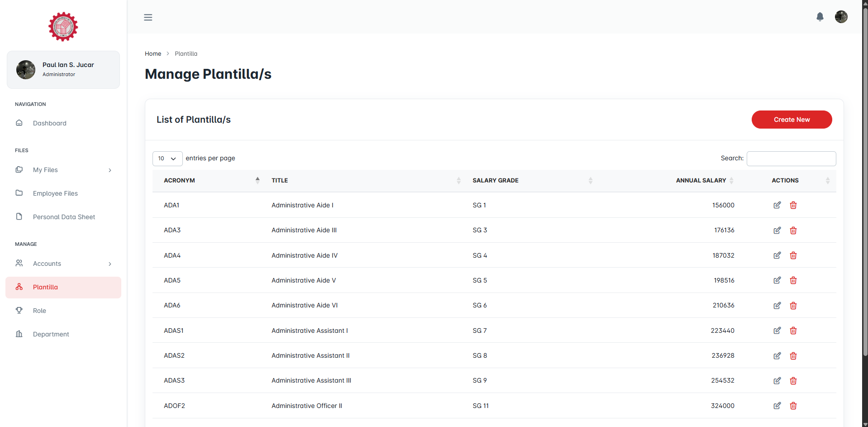
Task: Edit the ADAS1 row
Action: (777, 331)
